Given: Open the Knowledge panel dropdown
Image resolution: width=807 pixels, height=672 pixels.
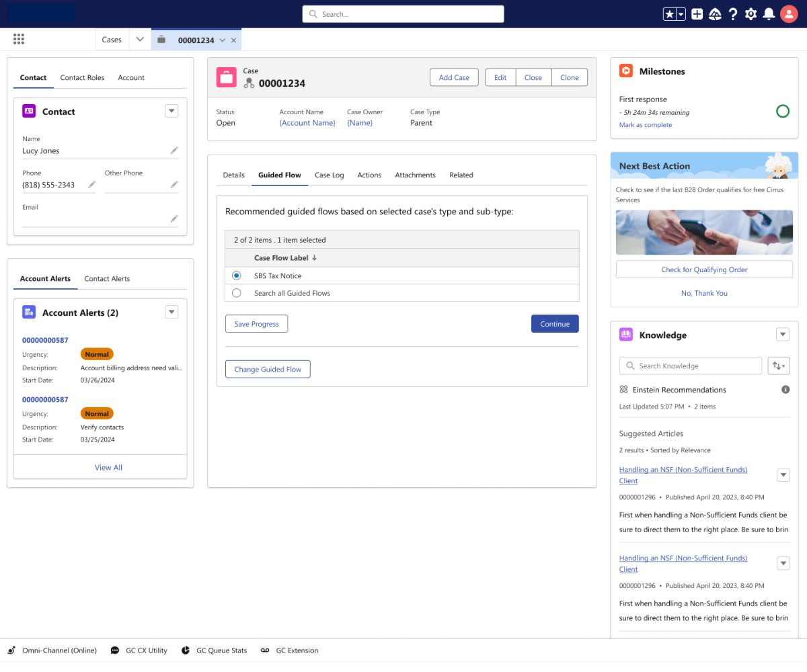Looking at the screenshot, I should pyautogui.click(x=783, y=335).
